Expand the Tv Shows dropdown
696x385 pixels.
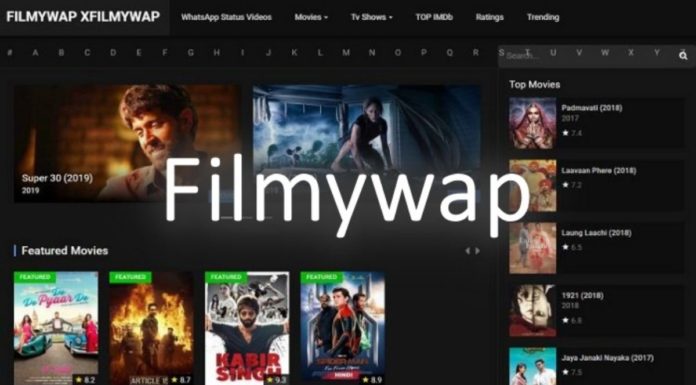[372, 17]
